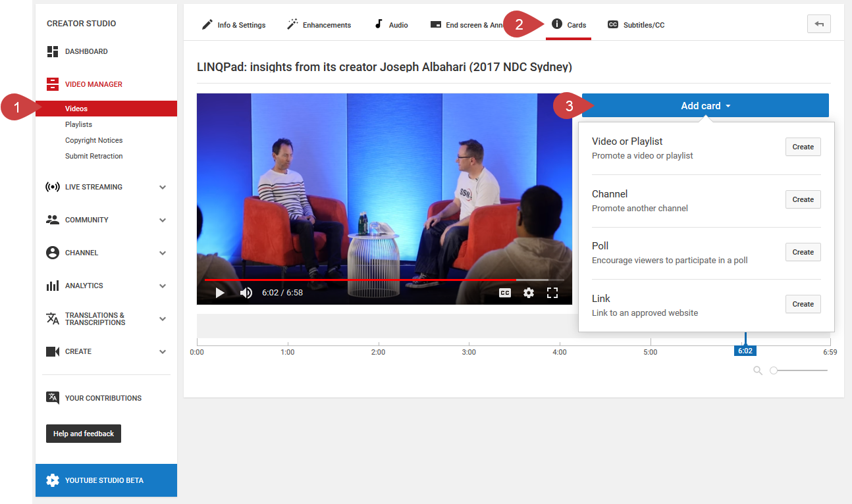Enter fullscreen mode in the player
852x504 pixels.
pos(552,293)
